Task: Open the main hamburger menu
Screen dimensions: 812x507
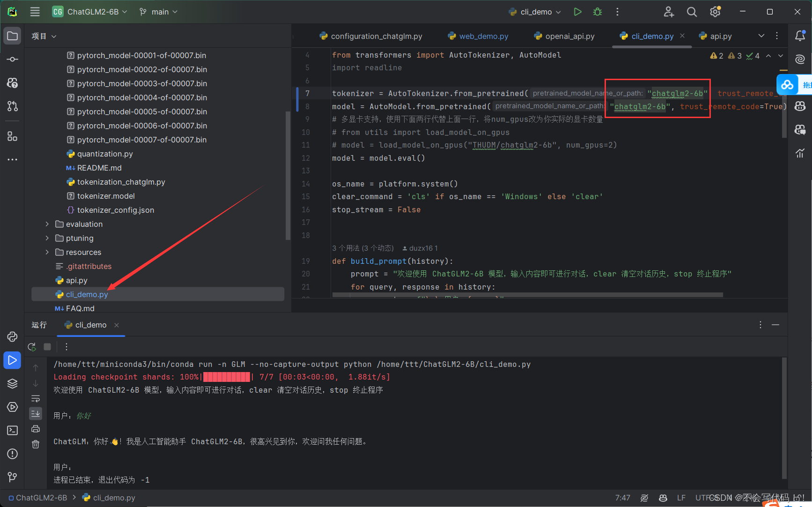Action: [x=35, y=12]
